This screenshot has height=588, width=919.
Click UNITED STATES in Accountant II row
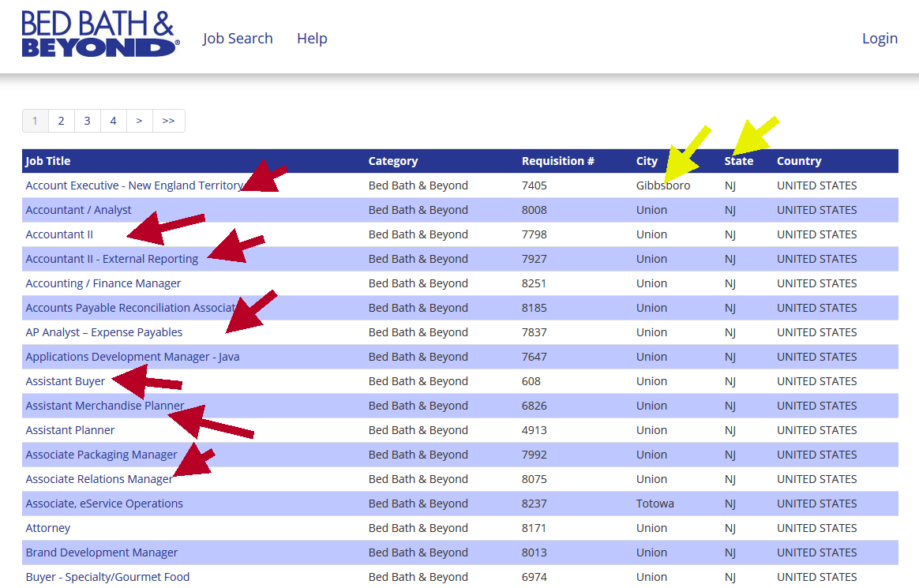click(x=817, y=235)
